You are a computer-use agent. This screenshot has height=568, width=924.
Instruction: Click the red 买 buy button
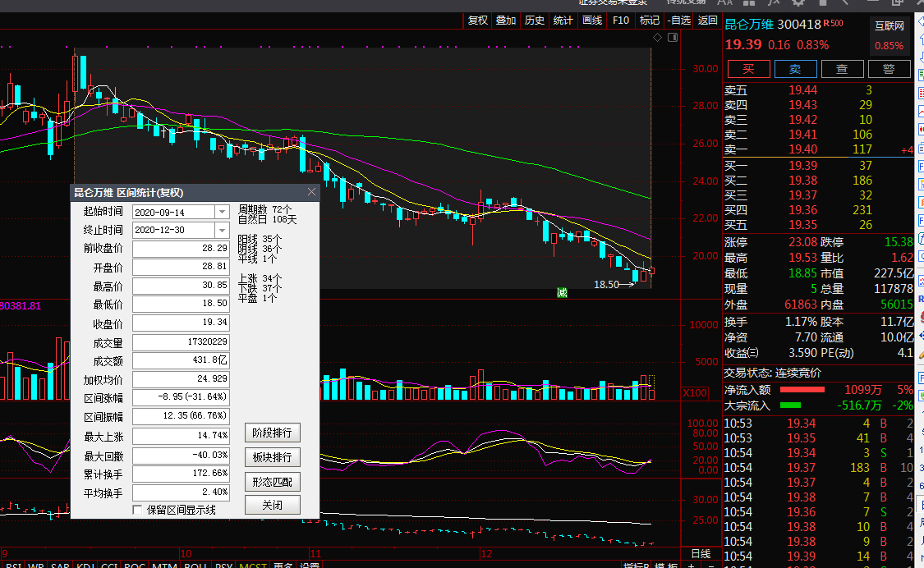click(x=748, y=69)
